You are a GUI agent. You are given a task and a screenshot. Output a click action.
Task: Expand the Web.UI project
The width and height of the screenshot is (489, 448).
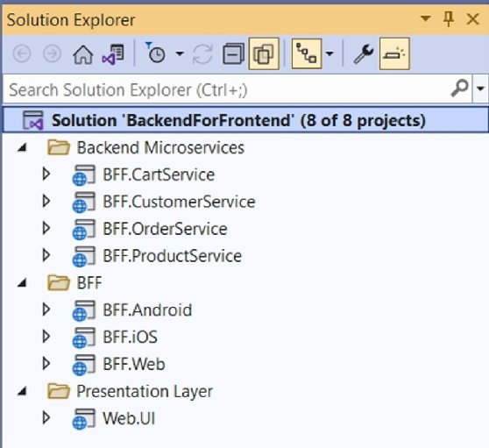coord(46,417)
